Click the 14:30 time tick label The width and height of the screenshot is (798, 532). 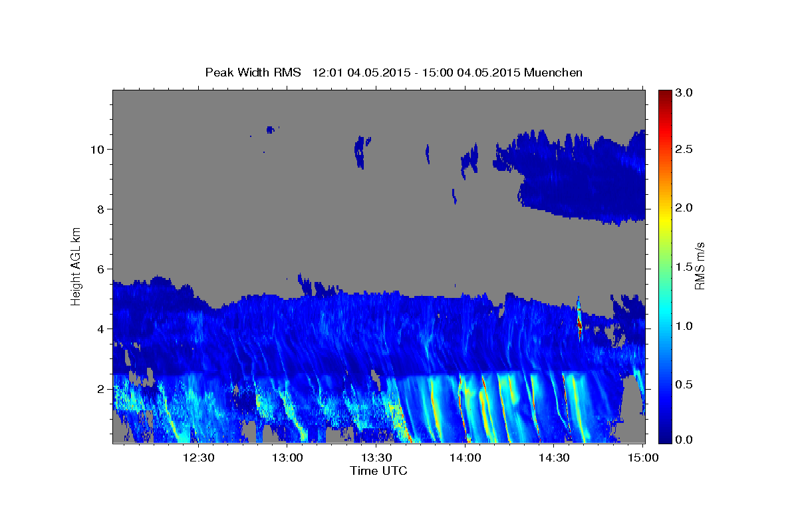click(x=553, y=458)
